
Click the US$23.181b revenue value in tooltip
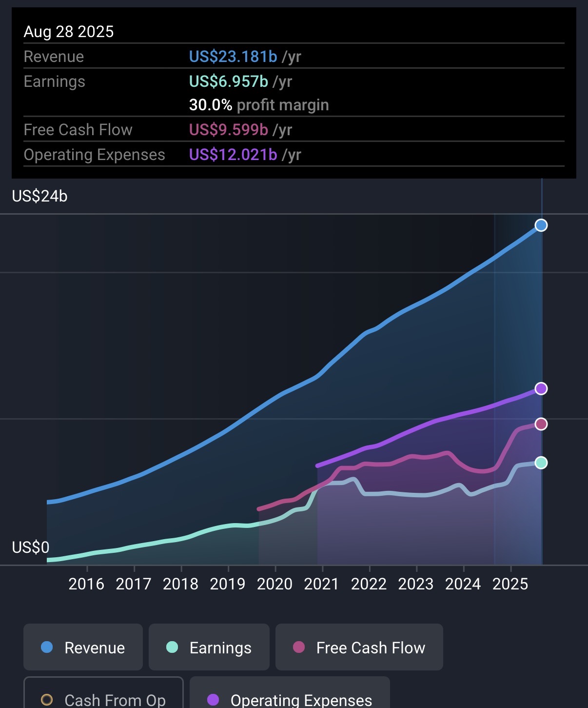click(x=233, y=57)
